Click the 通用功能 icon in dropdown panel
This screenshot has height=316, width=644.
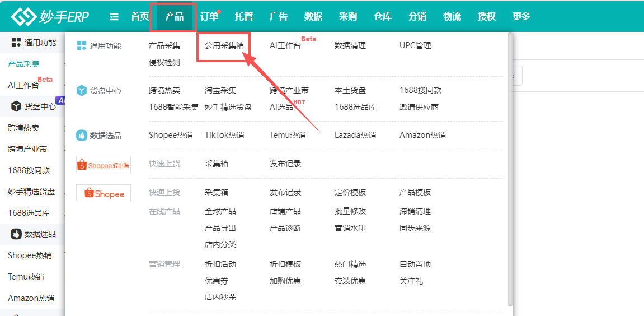point(82,46)
